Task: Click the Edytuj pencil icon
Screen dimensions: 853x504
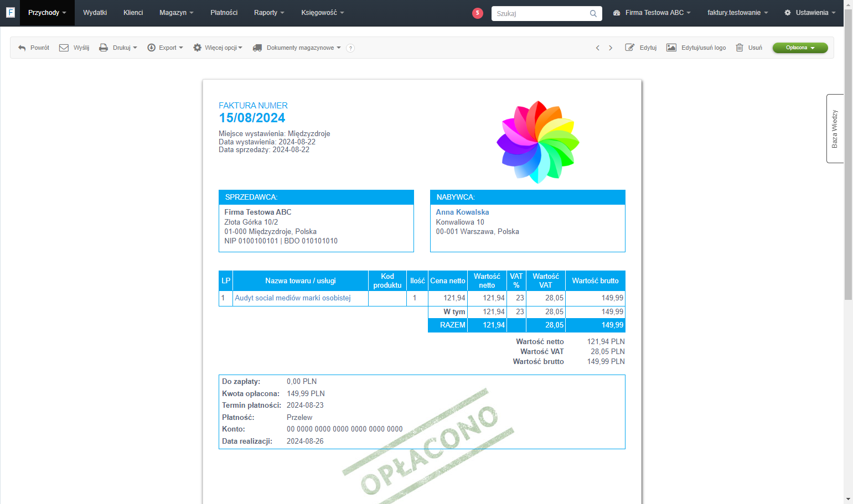Action: tap(630, 48)
